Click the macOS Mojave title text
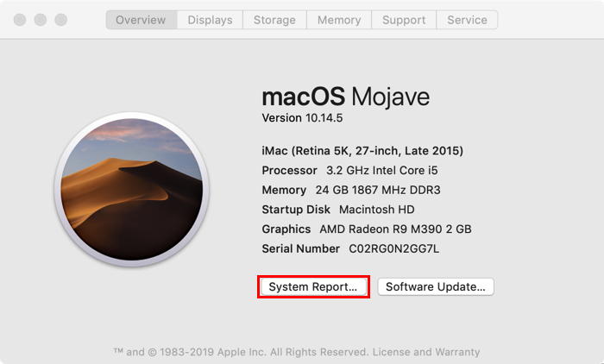Viewport: 604px width, 364px height. coord(345,95)
